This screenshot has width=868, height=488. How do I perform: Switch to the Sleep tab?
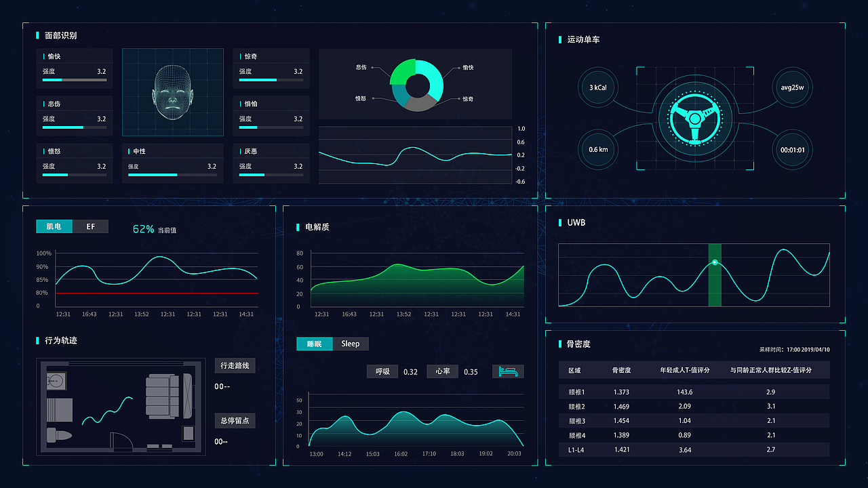[x=351, y=344]
